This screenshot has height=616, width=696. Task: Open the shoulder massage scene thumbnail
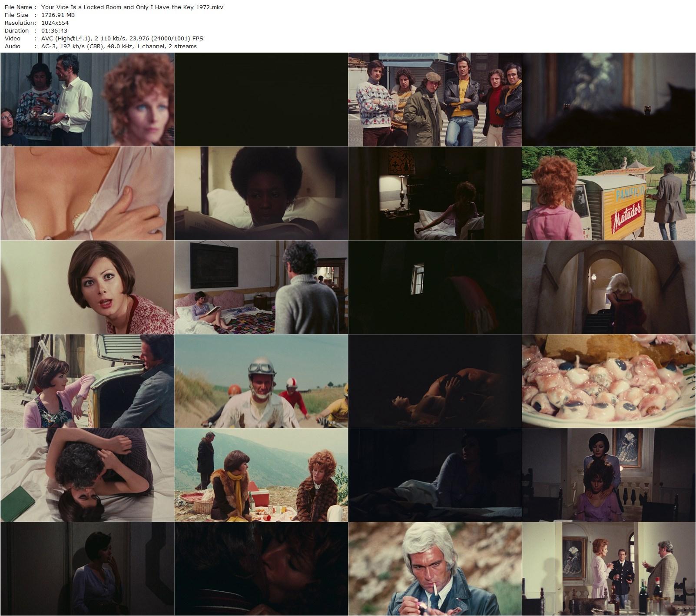click(609, 475)
